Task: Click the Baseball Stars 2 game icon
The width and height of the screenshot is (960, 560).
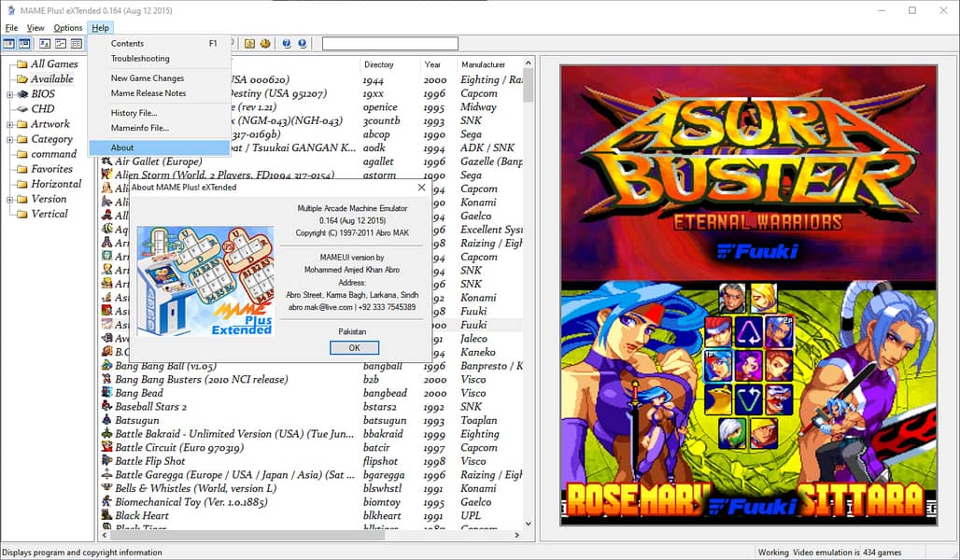Action: (x=107, y=406)
